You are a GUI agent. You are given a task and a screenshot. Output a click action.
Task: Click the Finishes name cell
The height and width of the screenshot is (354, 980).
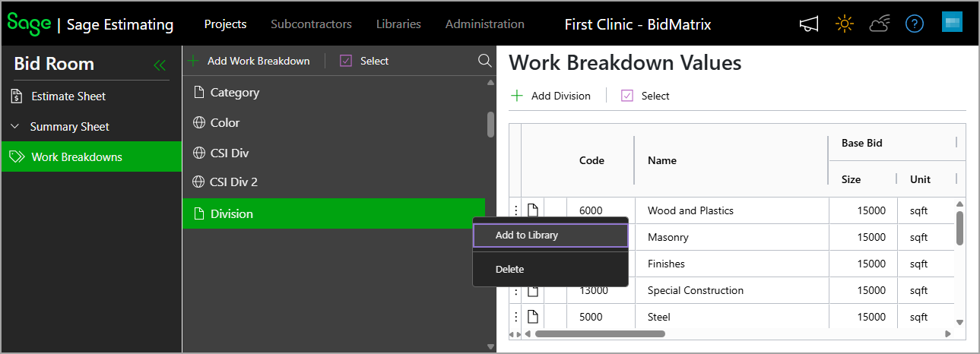click(731, 264)
